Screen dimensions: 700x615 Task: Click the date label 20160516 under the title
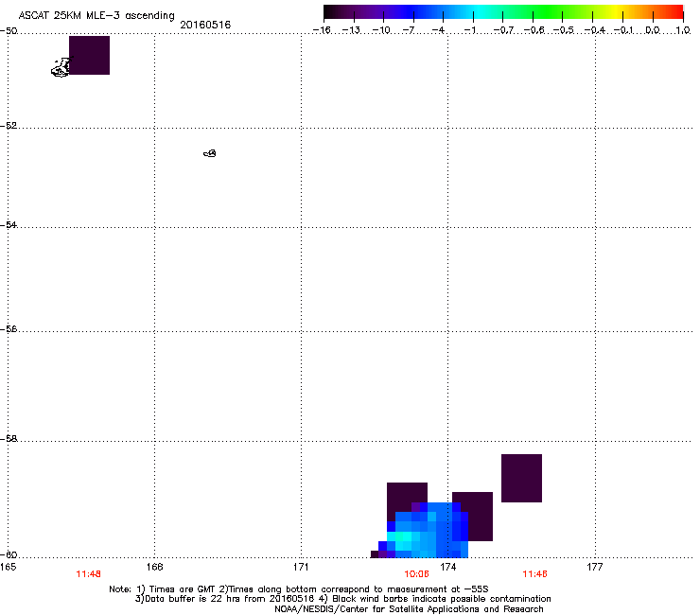click(x=205, y=25)
